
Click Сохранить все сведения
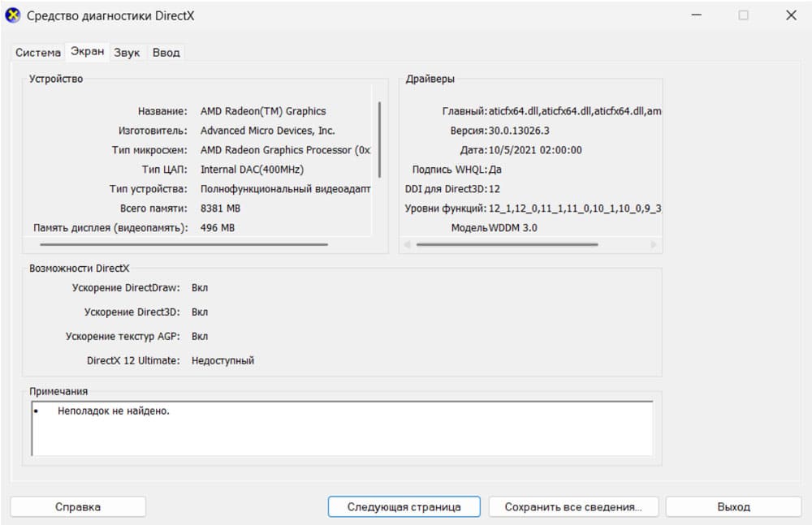573,506
